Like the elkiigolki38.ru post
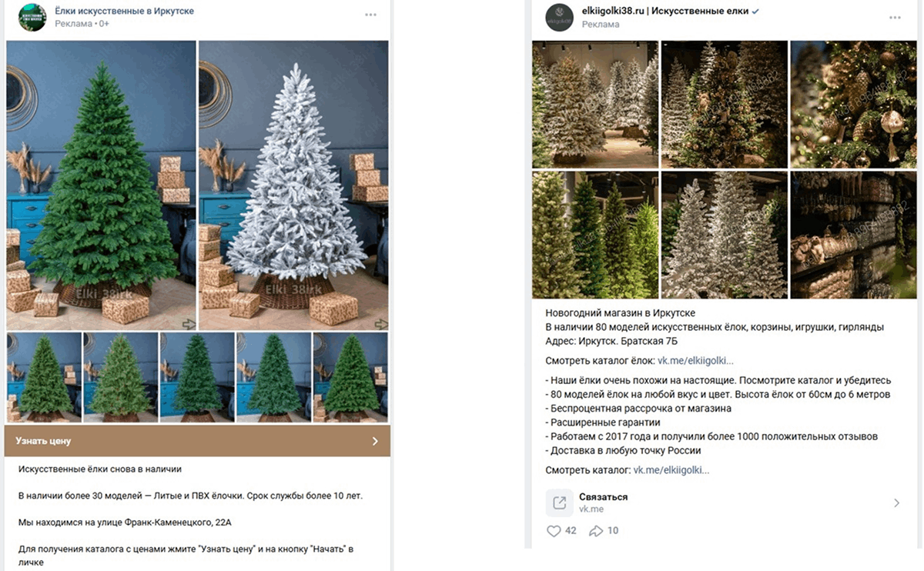The height and width of the screenshot is (571, 924). [554, 531]
